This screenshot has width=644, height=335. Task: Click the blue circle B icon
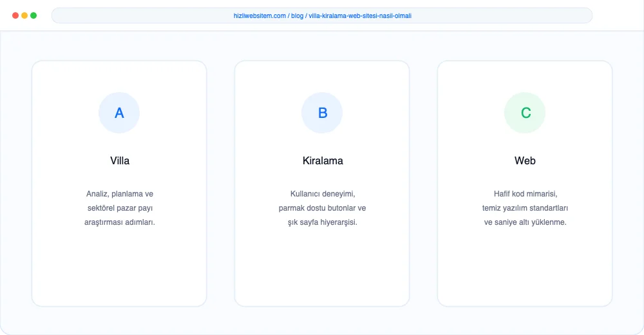322,113
